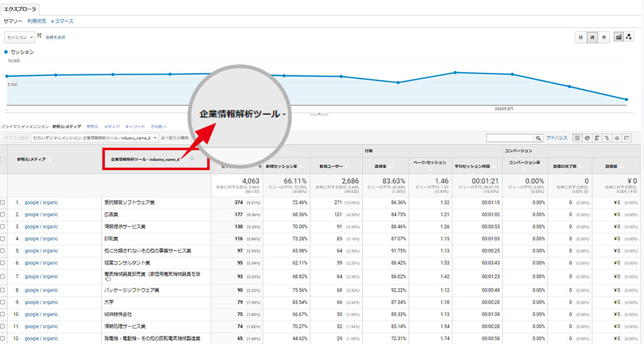Select the performance bar view icon
Image resolution: width=644 pixels, height=344 pixels.
click(x=597, y=138)
